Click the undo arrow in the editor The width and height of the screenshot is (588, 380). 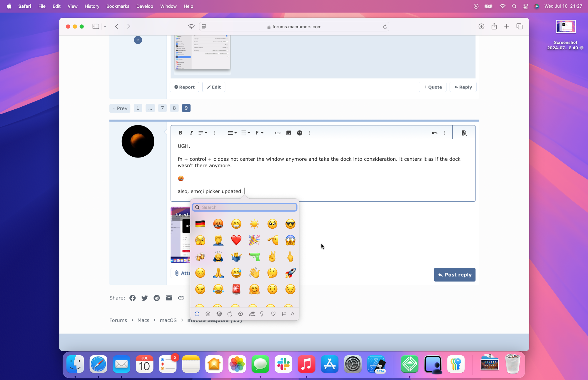(x=435, y=133)
